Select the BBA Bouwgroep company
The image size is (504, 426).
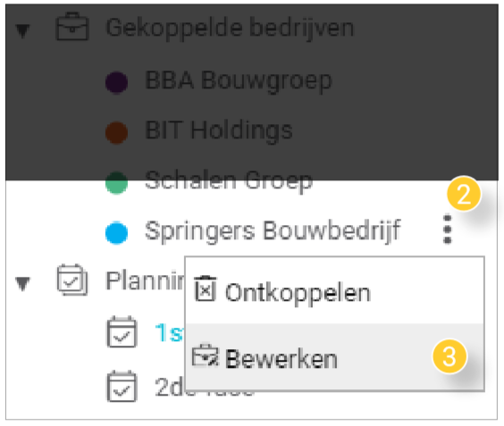(x=239, y=80)
